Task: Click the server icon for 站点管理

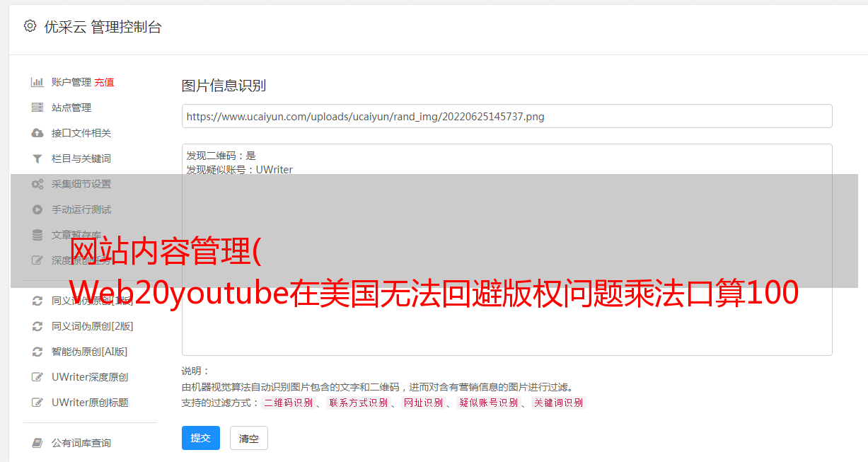Action: (37, 108)
